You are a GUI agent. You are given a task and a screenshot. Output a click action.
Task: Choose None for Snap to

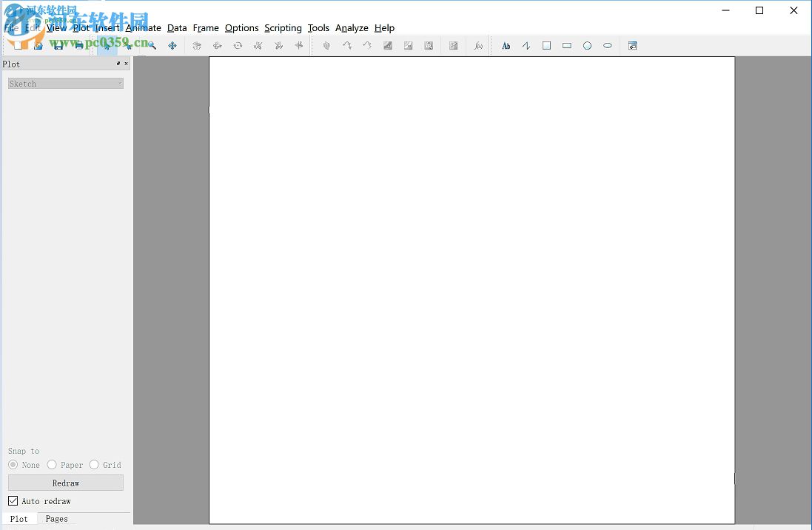[x=13, y=465]
